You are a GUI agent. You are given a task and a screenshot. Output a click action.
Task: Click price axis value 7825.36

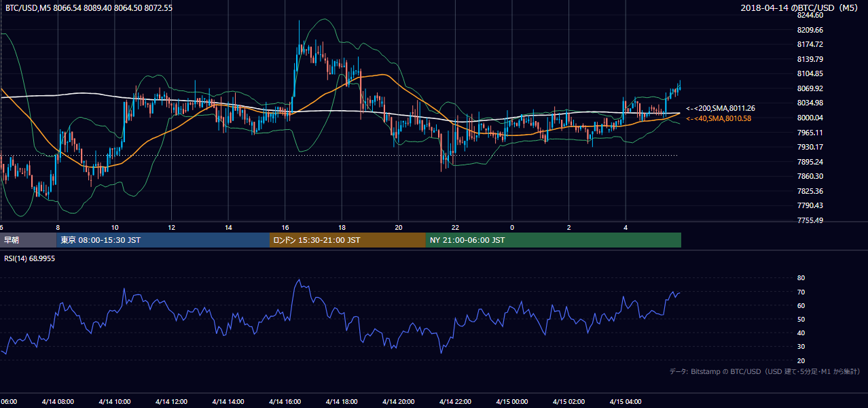810,191
